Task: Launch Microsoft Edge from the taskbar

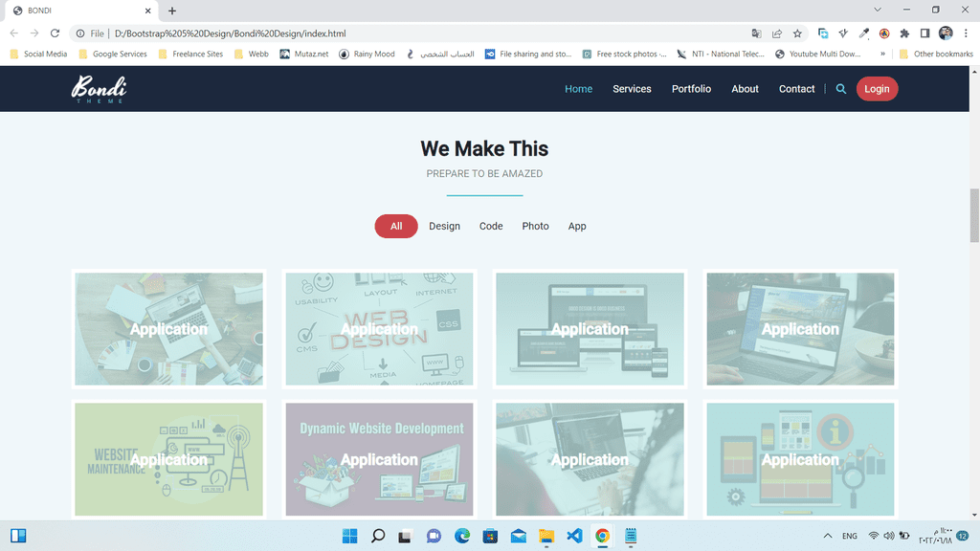Action: pyautogui.click(x=462, y=536)
